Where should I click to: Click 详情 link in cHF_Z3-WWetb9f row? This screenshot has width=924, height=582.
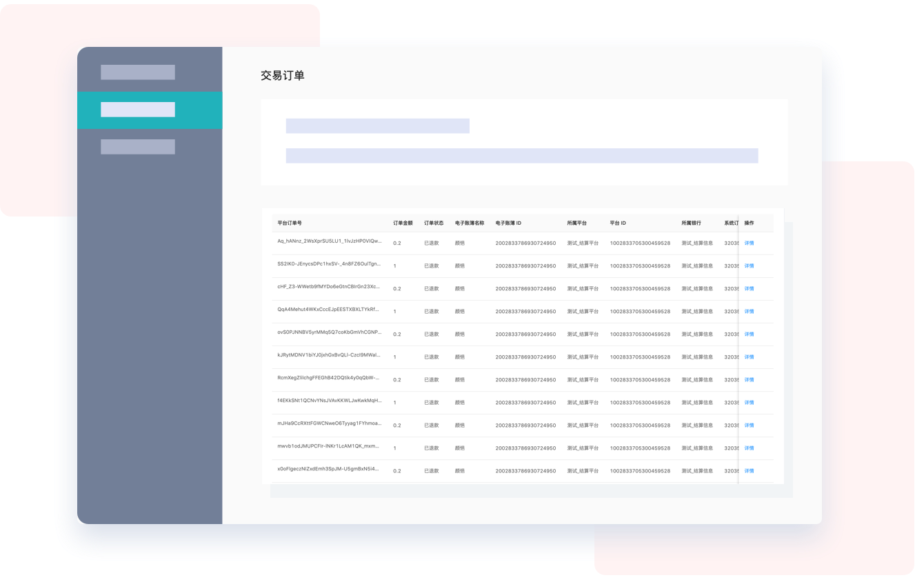click(x=749, y=288)
